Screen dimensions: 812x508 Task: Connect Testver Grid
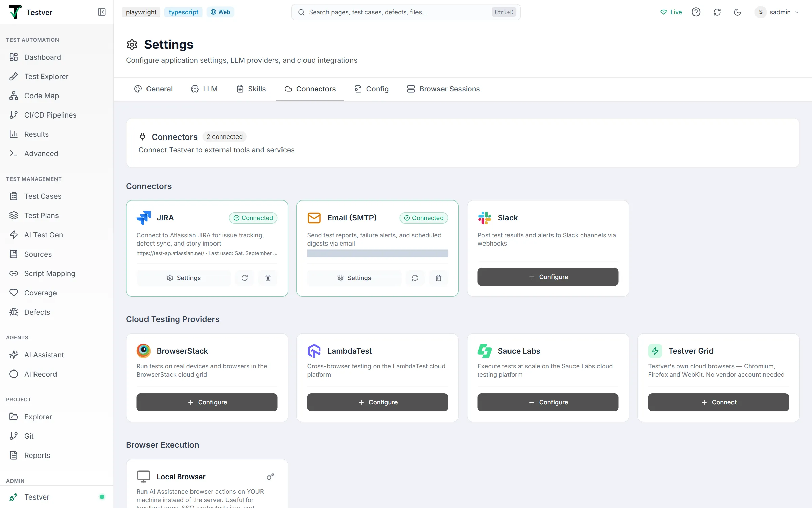[x=718, y=402]
